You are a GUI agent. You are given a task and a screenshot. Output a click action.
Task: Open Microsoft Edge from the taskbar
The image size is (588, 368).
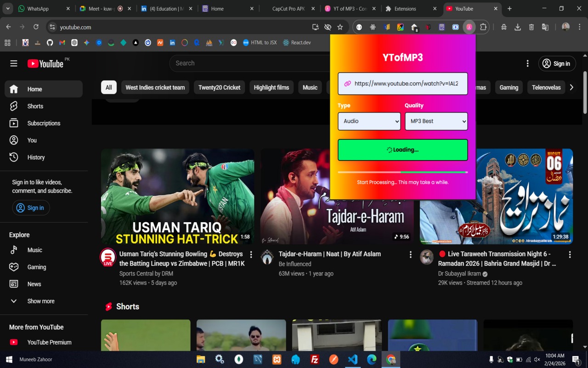coord(372,359)
